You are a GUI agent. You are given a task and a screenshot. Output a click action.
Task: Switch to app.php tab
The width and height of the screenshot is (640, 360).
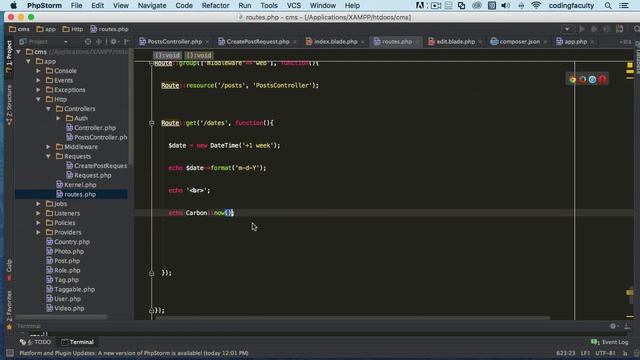click(x=575, y=42)
